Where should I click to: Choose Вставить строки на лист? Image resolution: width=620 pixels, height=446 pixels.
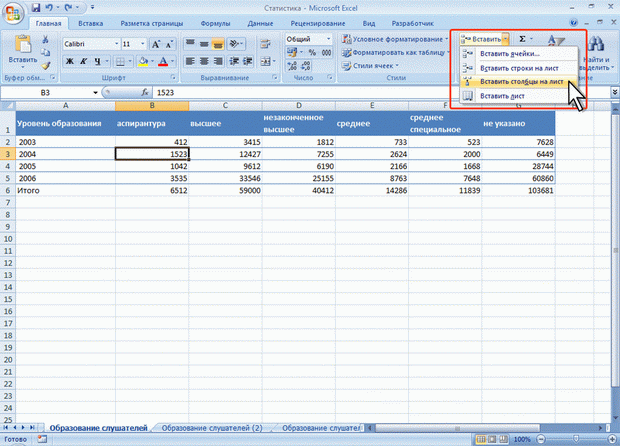tap(519, 68)
